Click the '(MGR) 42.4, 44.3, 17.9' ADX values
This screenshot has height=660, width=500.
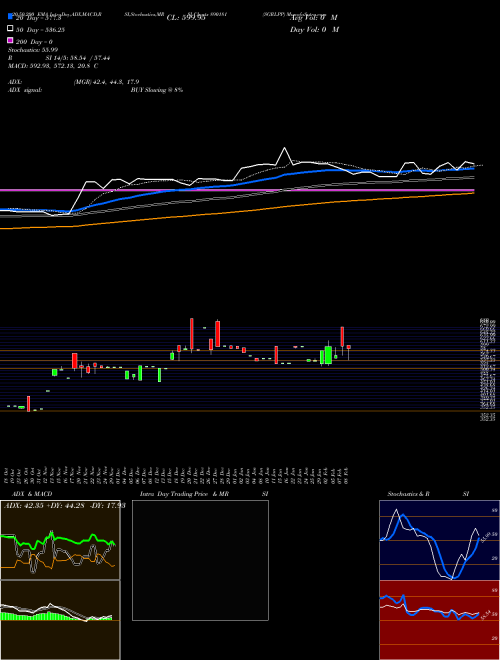tap(106, 82)
